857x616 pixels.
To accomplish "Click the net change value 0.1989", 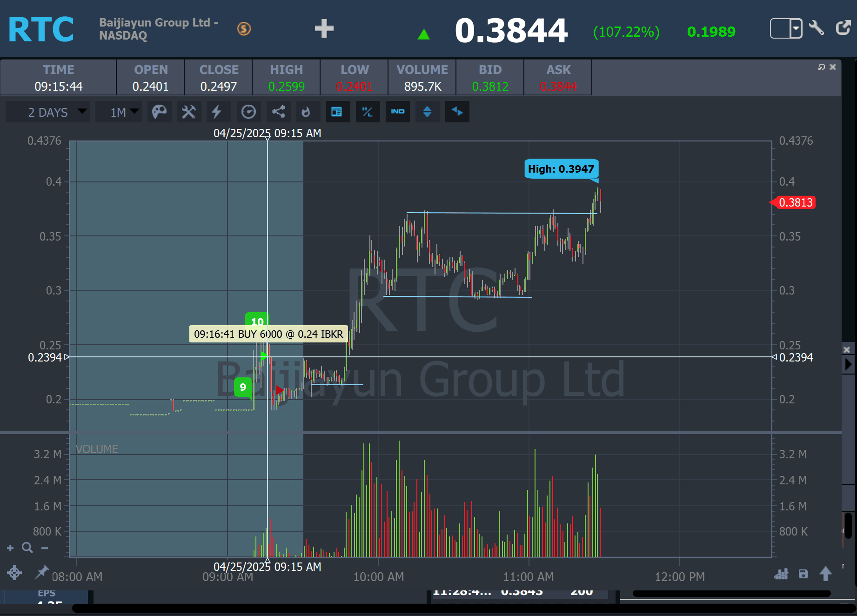I will coord(711,32).
